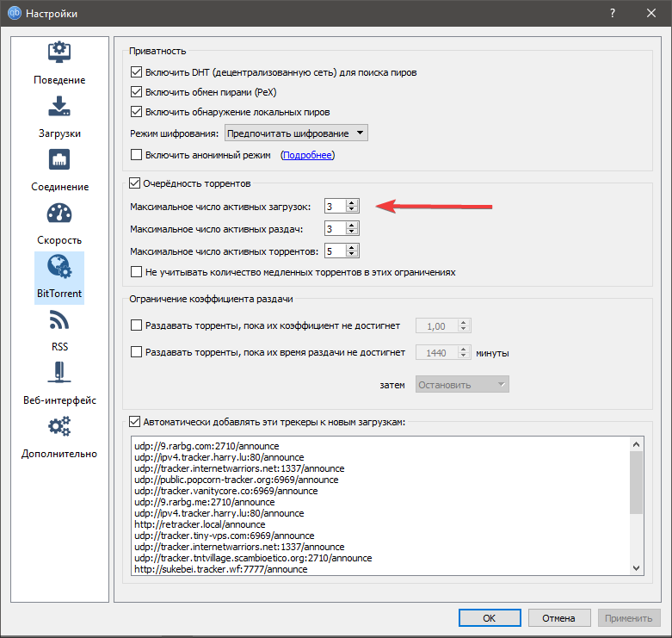Open the Соединение network icon
Screen dimensions: 672x638
click(x=59, y=161)
